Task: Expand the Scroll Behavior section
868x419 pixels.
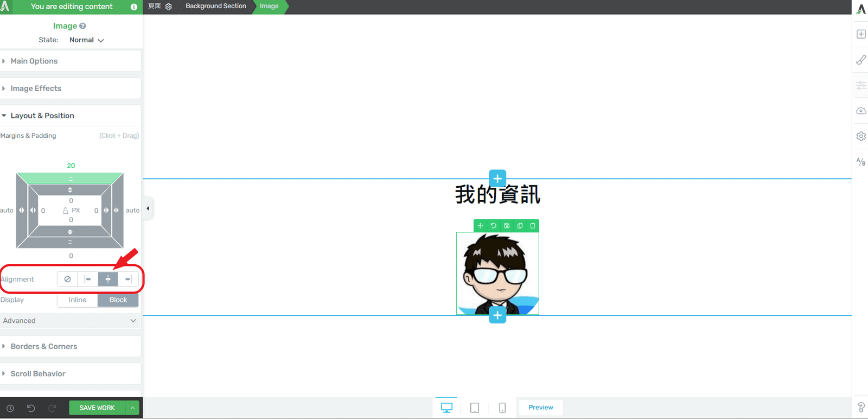Action: point(71,373)
